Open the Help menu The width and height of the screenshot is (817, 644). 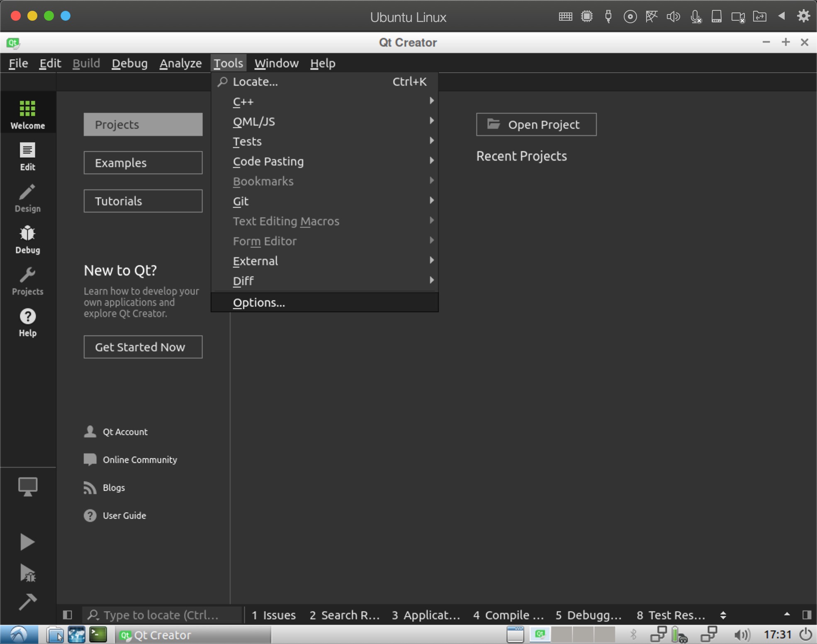click(323, 63)
